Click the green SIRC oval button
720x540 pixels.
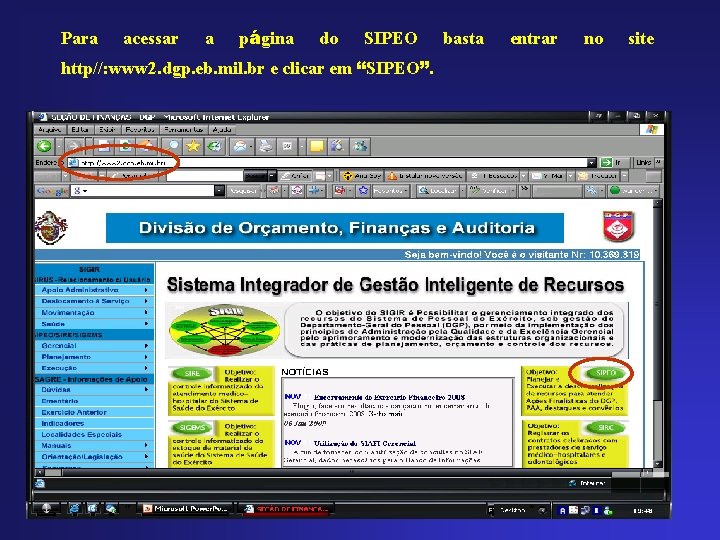click(x=605, y=428)
